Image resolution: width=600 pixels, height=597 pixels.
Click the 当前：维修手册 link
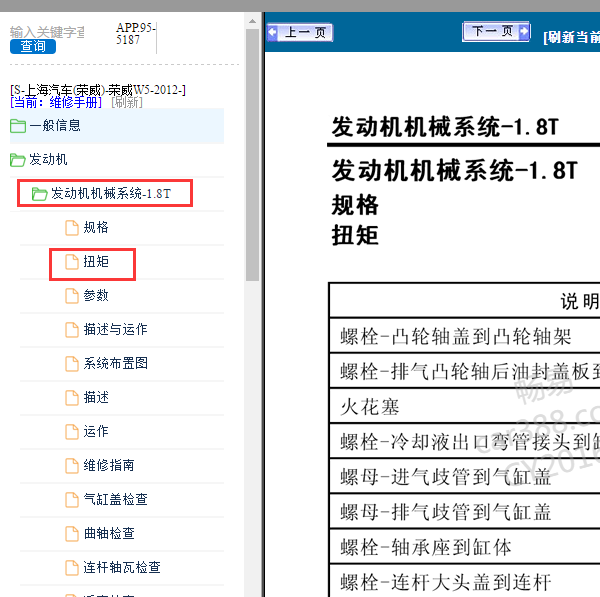coord(56,102)
